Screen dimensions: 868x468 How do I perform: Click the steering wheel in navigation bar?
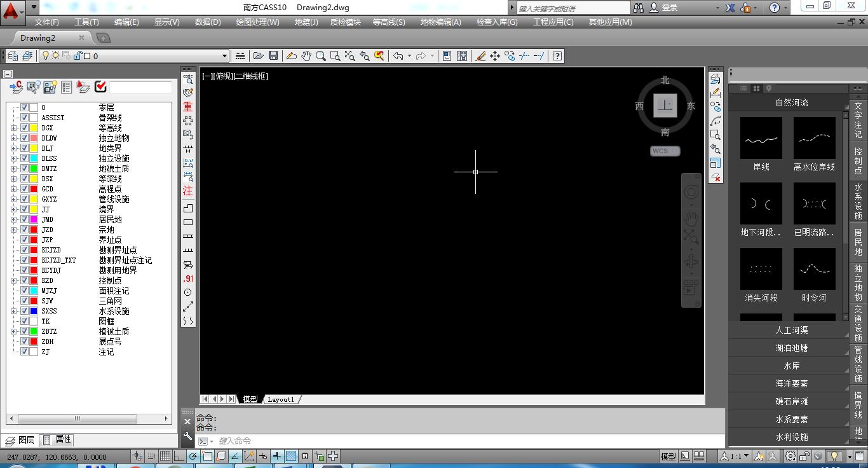pyautogui.click(x=691, y=191)
